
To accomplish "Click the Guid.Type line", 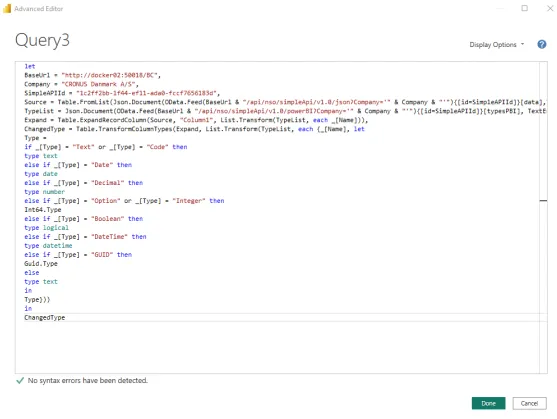I will 41,263.
